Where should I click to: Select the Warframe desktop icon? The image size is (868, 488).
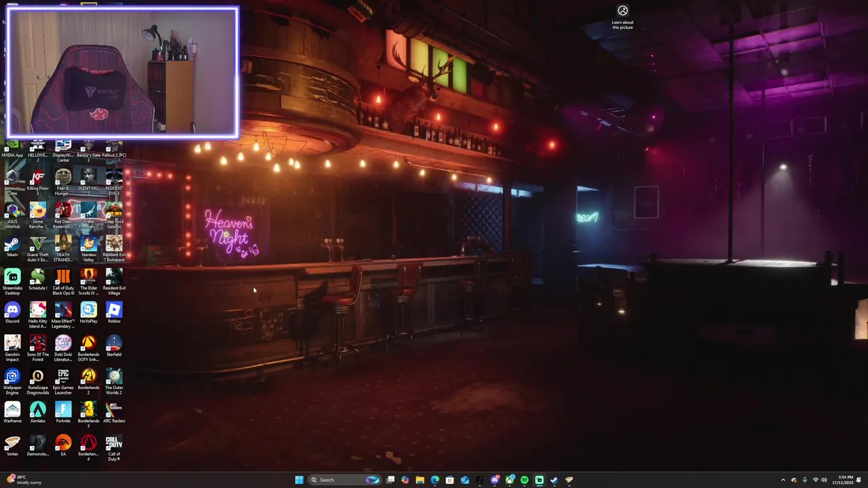(12, 413)
